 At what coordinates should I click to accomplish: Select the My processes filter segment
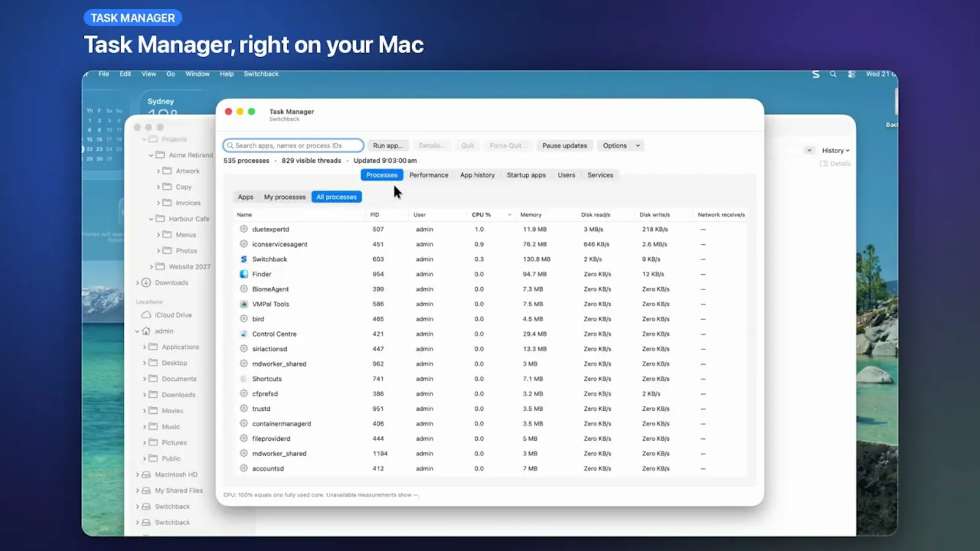coord(285,197)
